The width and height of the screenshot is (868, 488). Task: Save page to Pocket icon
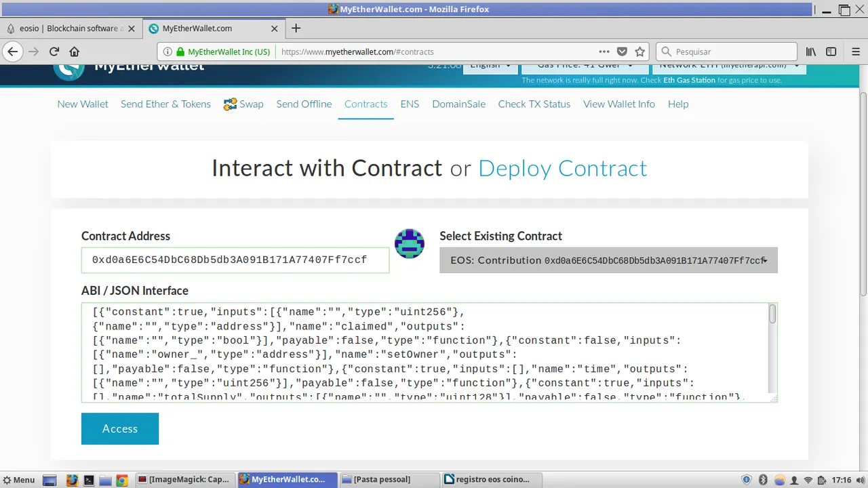623,52
